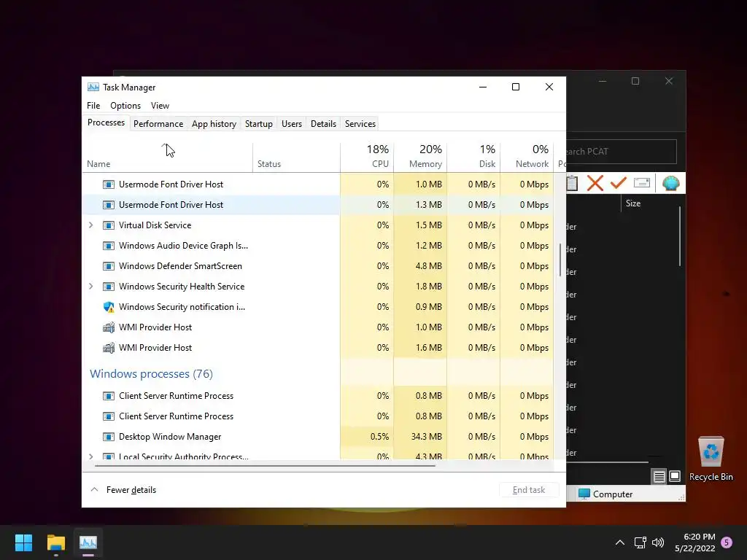The image size is (747, 560).
Task: Click the clipboard paste icon in PCAT toolbar
Action: point(573,183)
